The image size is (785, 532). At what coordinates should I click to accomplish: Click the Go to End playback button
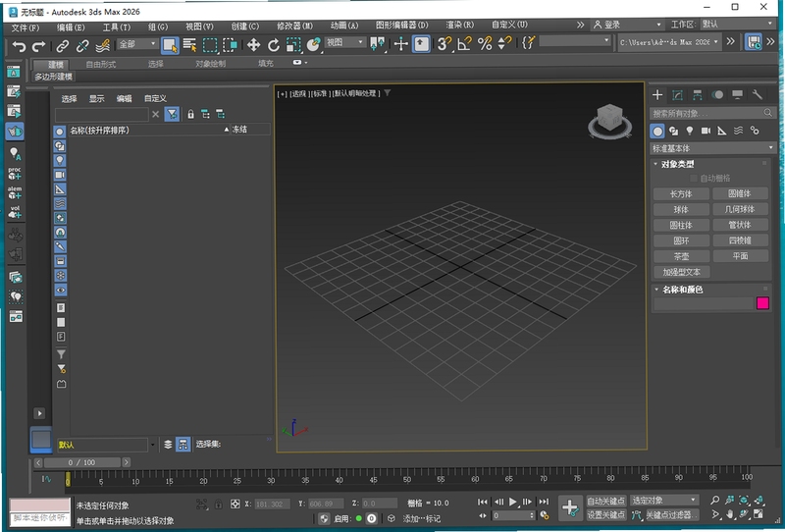click(x=545, y=502)
